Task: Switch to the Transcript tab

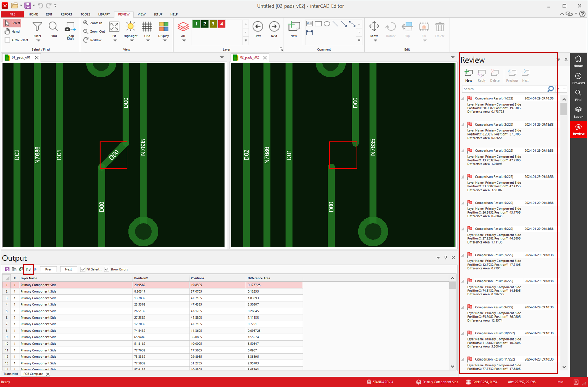Action: coord(11,374)
